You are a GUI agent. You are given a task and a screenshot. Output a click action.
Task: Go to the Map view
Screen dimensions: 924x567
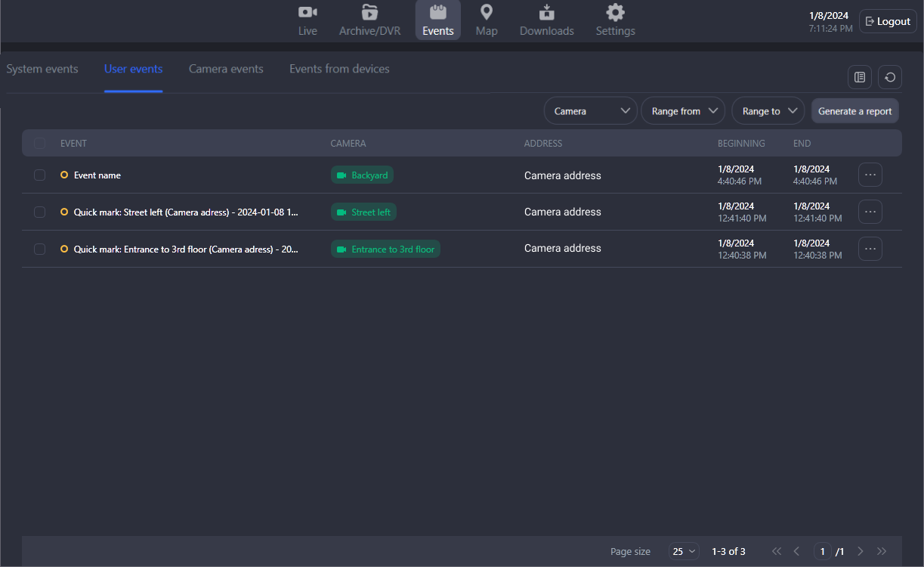pos(487,20)
